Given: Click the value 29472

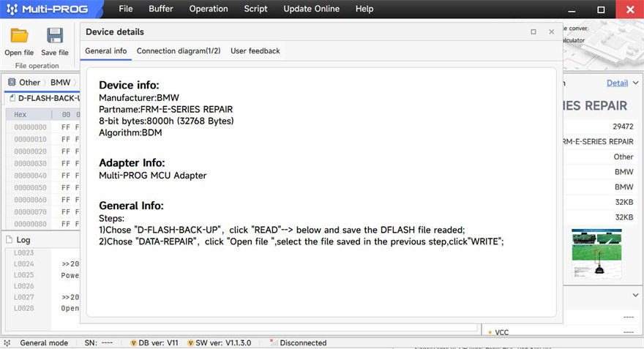Looking at the screenshot, I should click(623, 127).
